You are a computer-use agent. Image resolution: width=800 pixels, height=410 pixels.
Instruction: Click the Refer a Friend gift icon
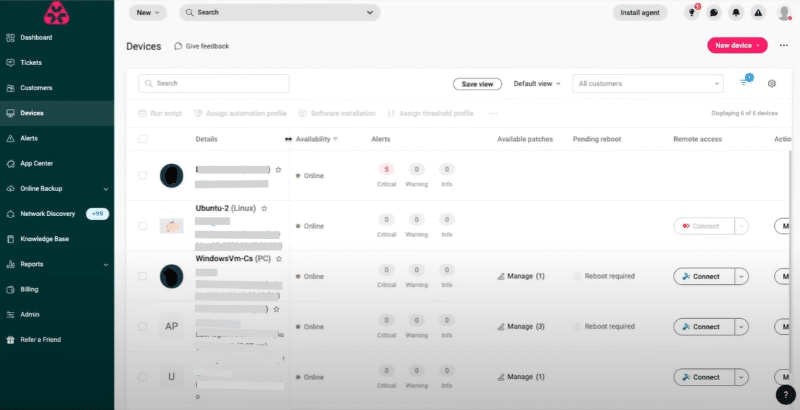point(10,340)
